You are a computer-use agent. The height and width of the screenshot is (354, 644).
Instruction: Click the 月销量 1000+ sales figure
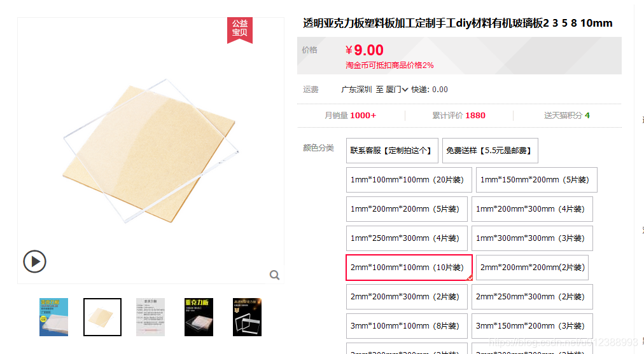(x=351, y=116)
